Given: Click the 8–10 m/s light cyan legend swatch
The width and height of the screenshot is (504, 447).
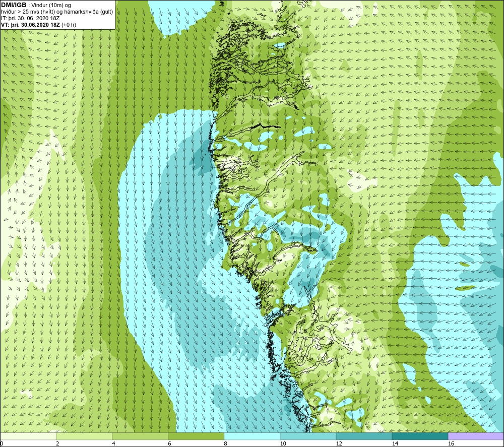Looking at the screenshot, I should 252,436.
